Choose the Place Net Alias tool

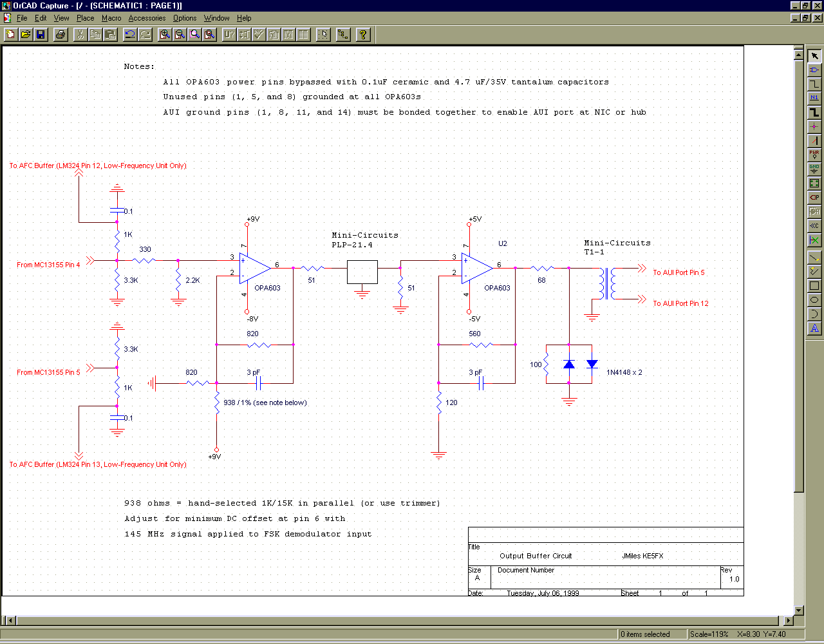tap(814, 98)
